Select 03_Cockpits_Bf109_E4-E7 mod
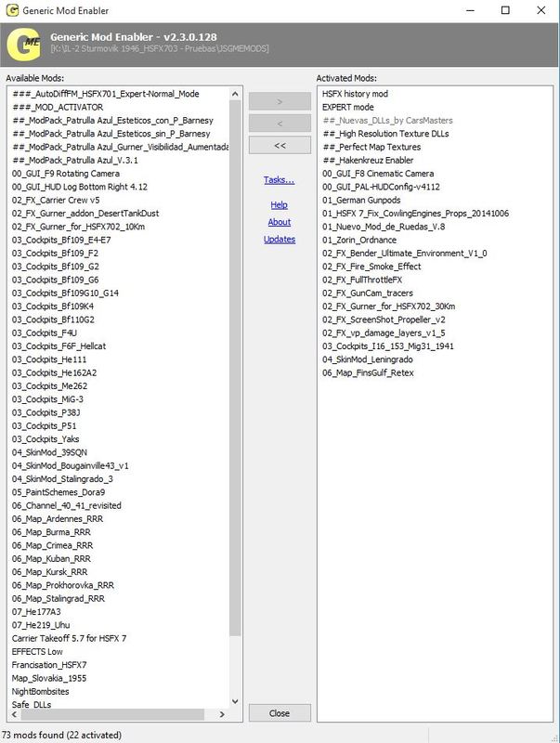 coord(61,240)
